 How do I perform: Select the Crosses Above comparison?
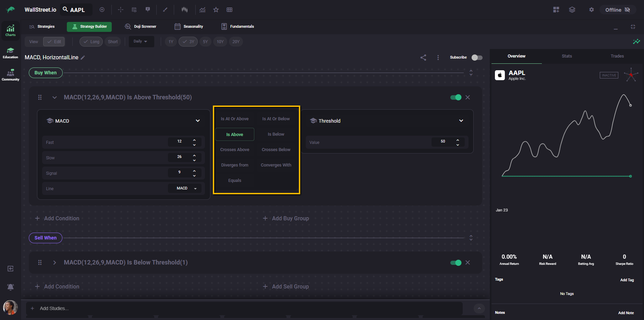(x=235, y=150)
